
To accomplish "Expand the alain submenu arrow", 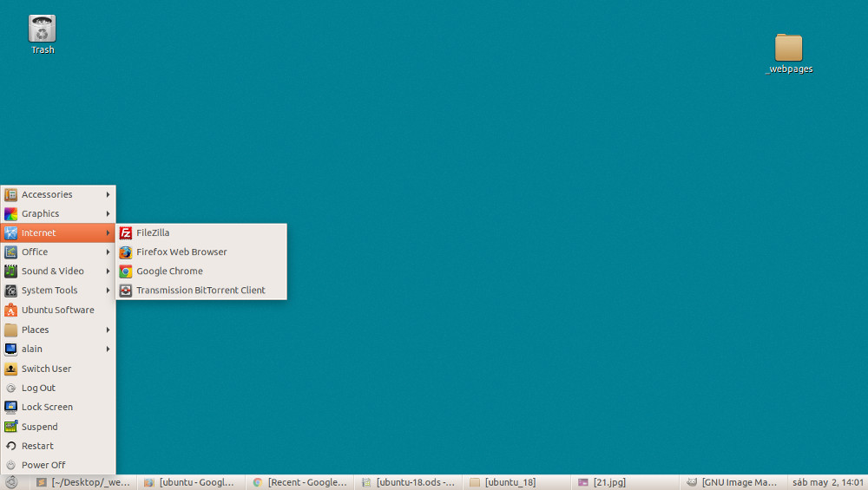I will point(108,349).
